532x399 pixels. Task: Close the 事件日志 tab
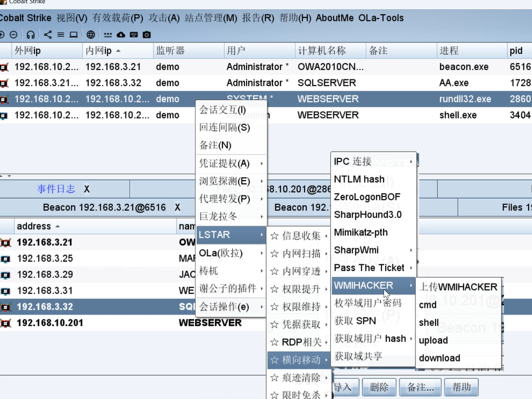click(87, 189)
